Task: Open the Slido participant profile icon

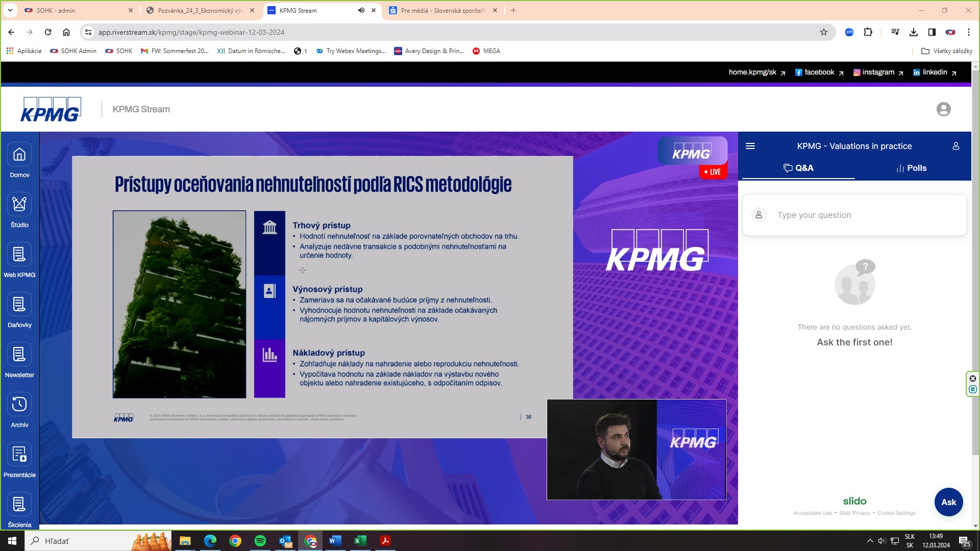Action: tap(956, 146)
